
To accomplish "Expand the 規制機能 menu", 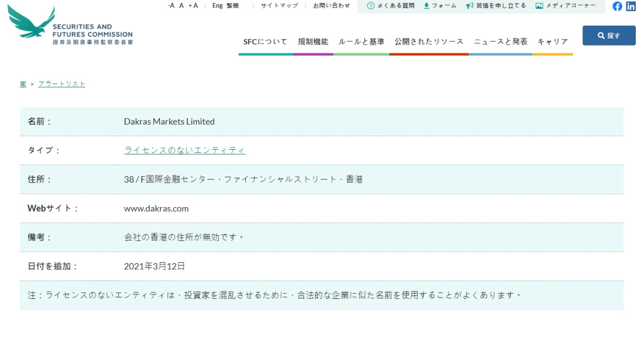I will (313, 42).
